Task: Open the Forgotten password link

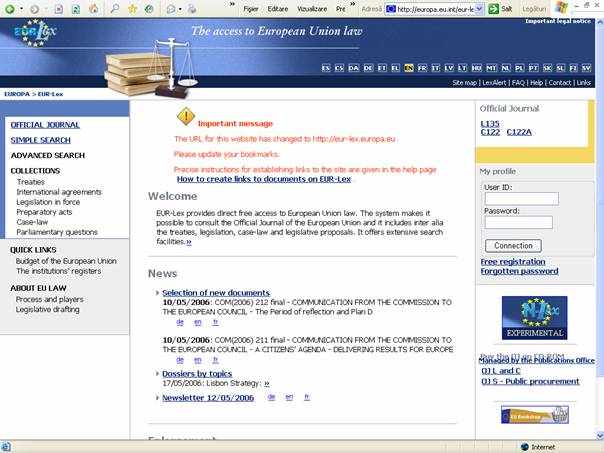Action: point(519,271)
